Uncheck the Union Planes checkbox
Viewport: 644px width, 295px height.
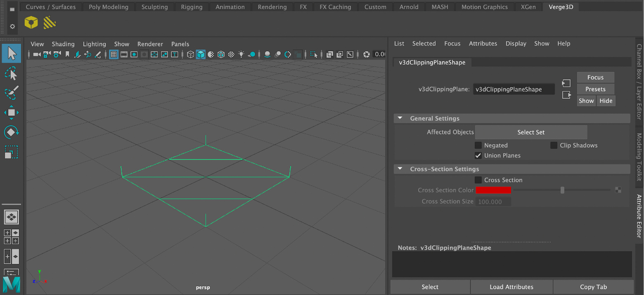478,155
